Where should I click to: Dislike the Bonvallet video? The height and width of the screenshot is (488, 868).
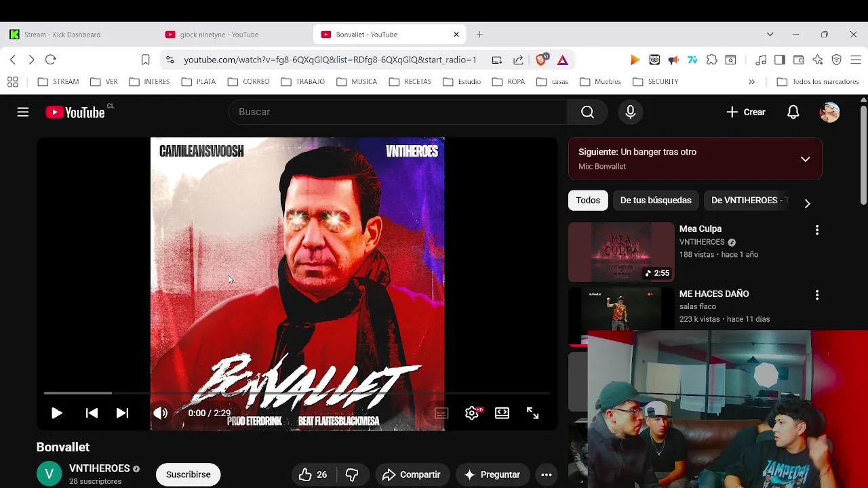point(352,474)
